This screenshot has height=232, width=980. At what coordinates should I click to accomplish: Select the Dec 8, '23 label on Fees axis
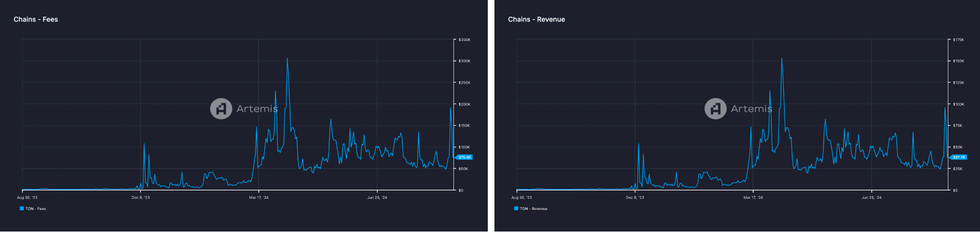pos(140,198)
